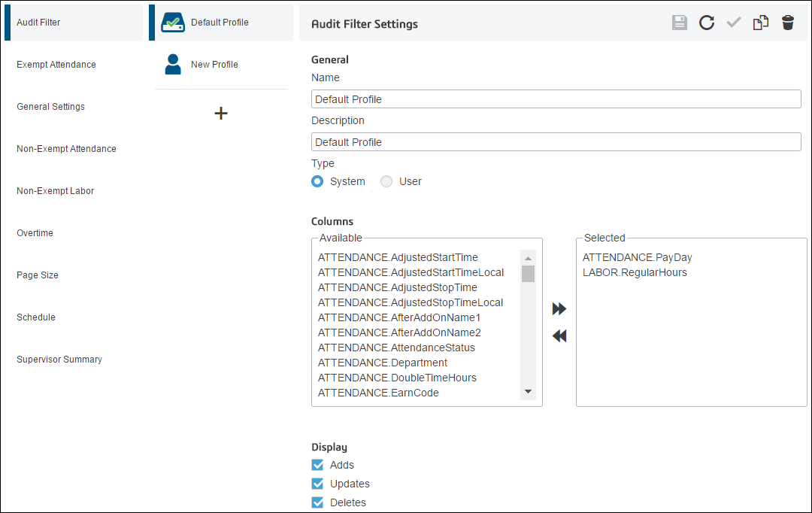Click the checkmark apply icon

(733, 23)
